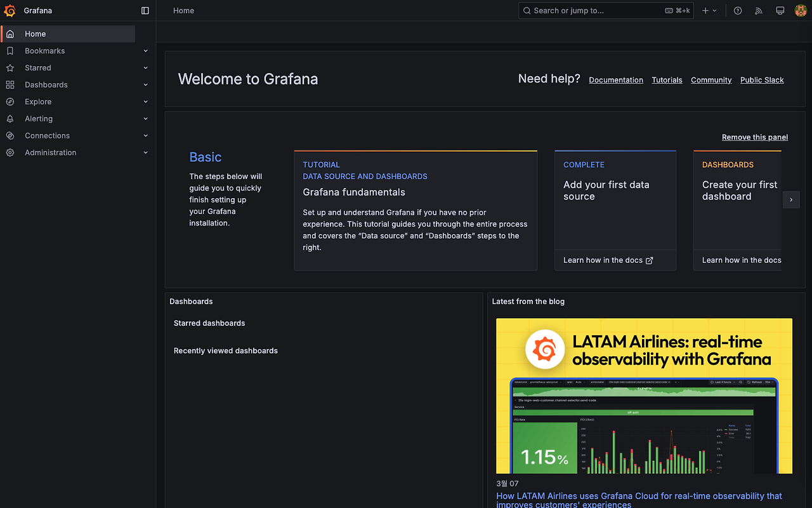Open Starred in the sidebar
812x508 pixels.
pos(38,68)
